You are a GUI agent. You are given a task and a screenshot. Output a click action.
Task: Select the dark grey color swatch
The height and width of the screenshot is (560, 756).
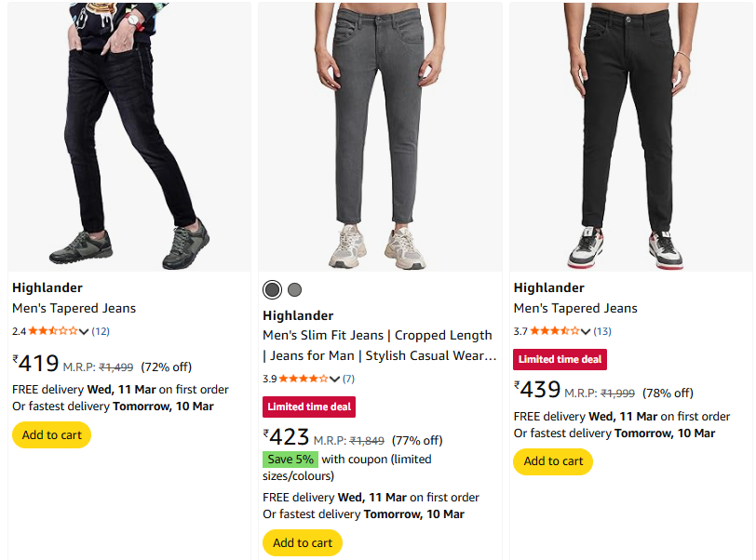point(272,289)
